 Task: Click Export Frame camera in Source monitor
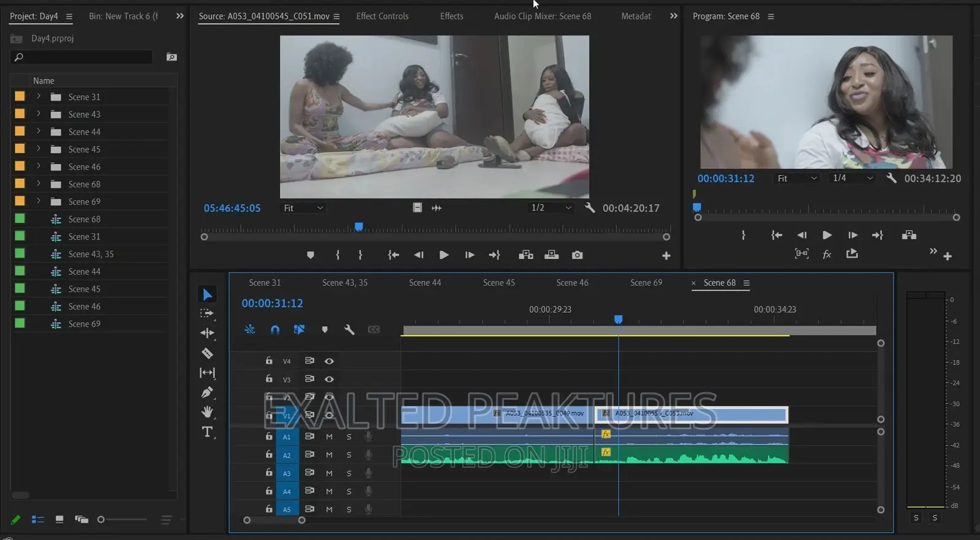577,255
